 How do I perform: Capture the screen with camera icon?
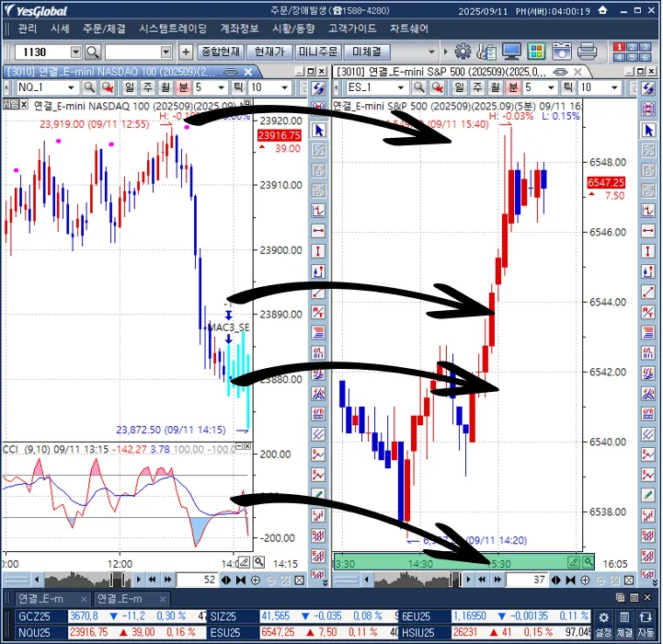[x=562, y=52]
